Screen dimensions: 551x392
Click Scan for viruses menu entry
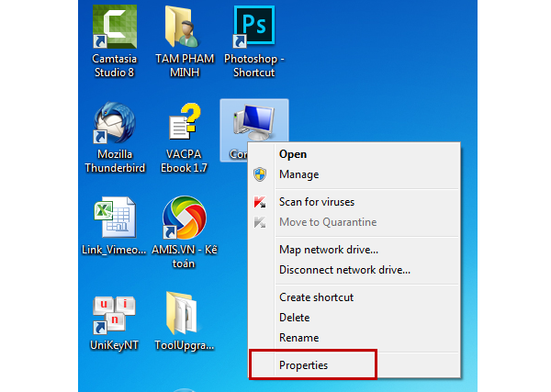[316, 202]
